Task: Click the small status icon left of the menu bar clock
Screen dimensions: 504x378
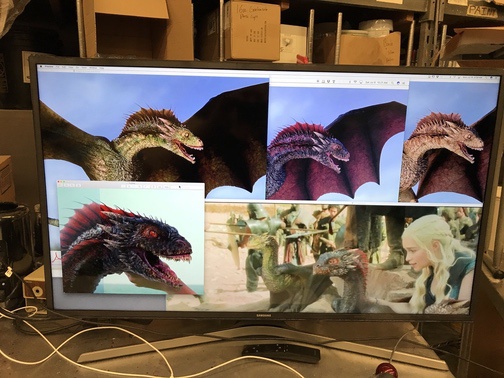Action: [459, 77]
